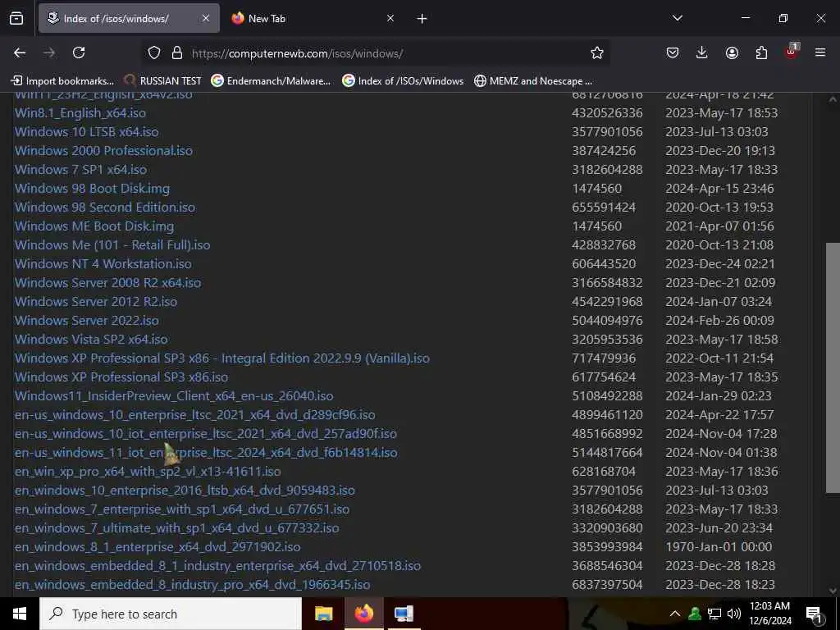
Task: Open the Firefox application menu
Action: [x=820, y=52]
